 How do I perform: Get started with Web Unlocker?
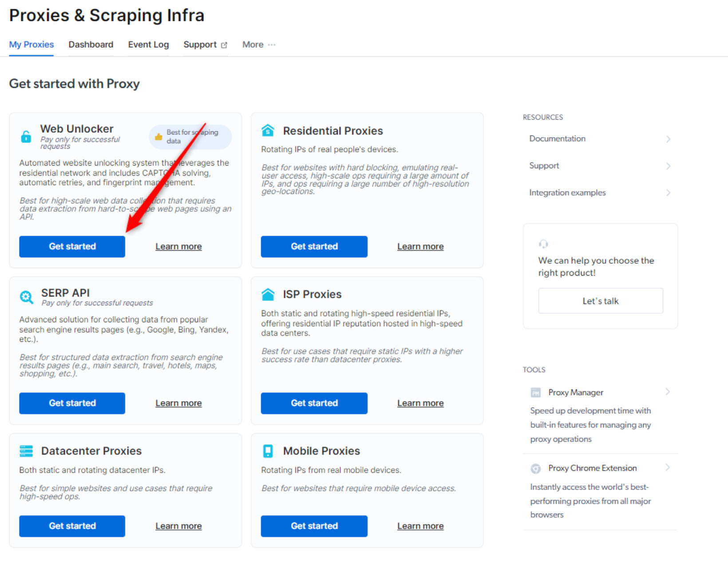72,246
